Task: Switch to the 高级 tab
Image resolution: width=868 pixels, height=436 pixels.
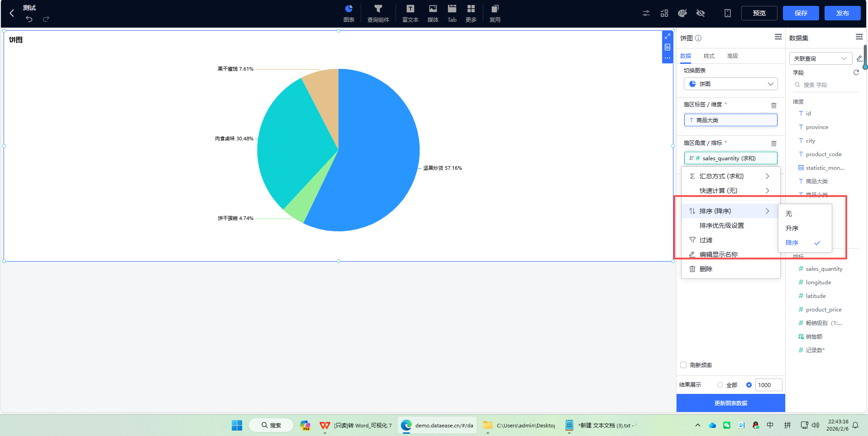Action: click(x=733, y=56)
